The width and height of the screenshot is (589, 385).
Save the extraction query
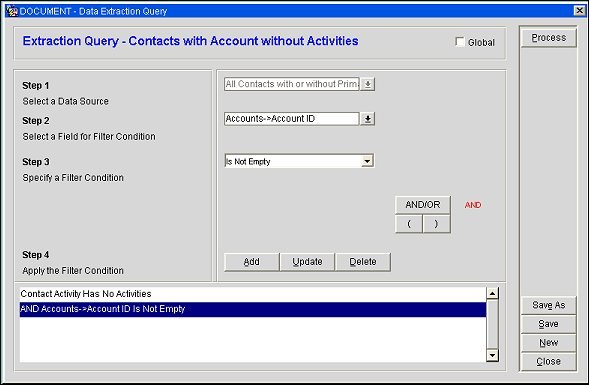[548, 324]
